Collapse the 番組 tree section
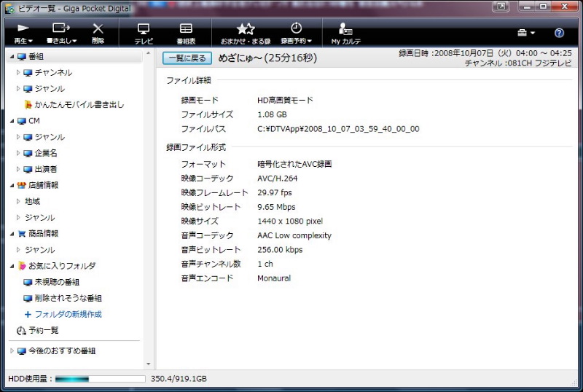This screenshot has width=583, height=392. click(x=11, y=57)
